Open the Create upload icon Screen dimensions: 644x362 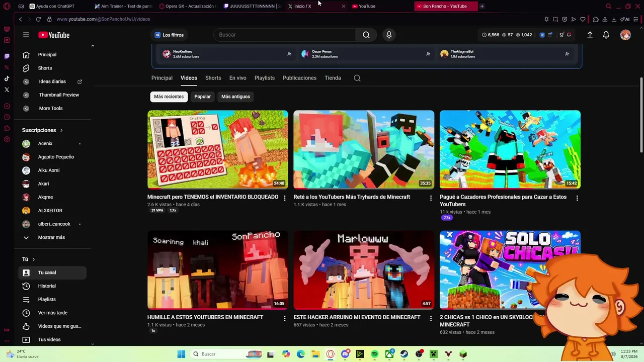590,35
